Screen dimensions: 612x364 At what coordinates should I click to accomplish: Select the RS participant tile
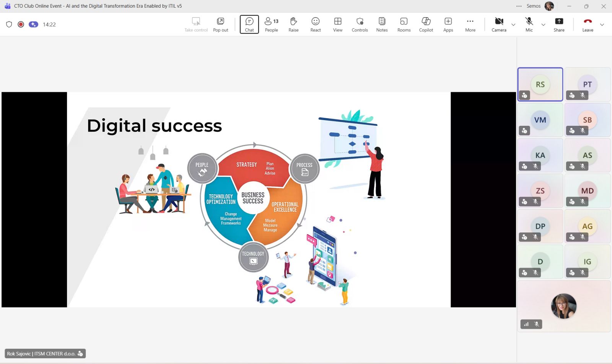(540, 84)
